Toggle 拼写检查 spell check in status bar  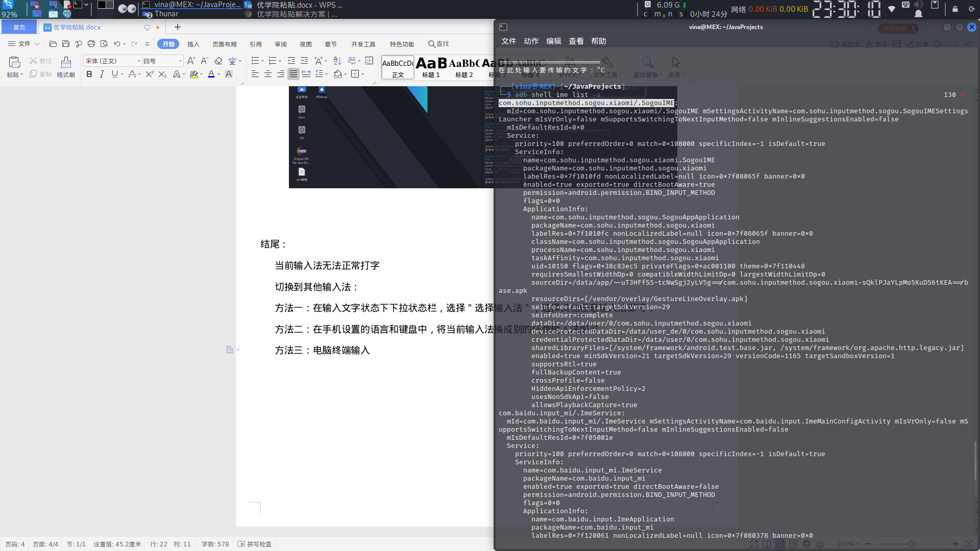[255, 544]
